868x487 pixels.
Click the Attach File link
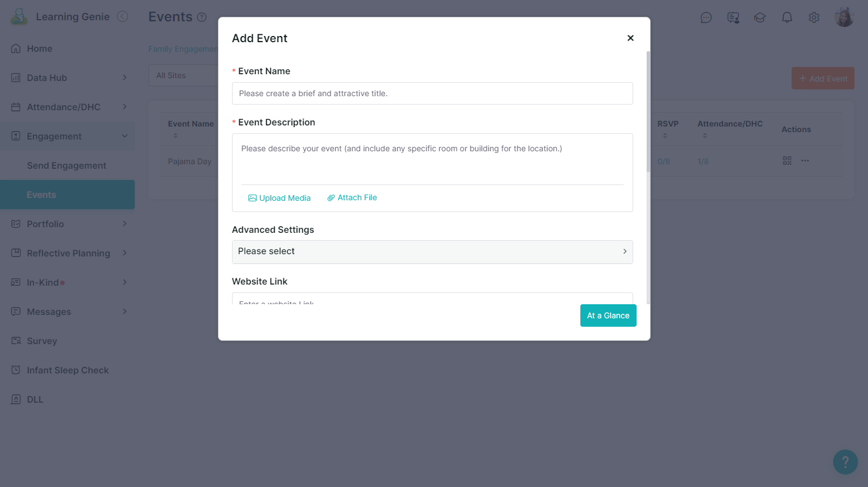352,197
